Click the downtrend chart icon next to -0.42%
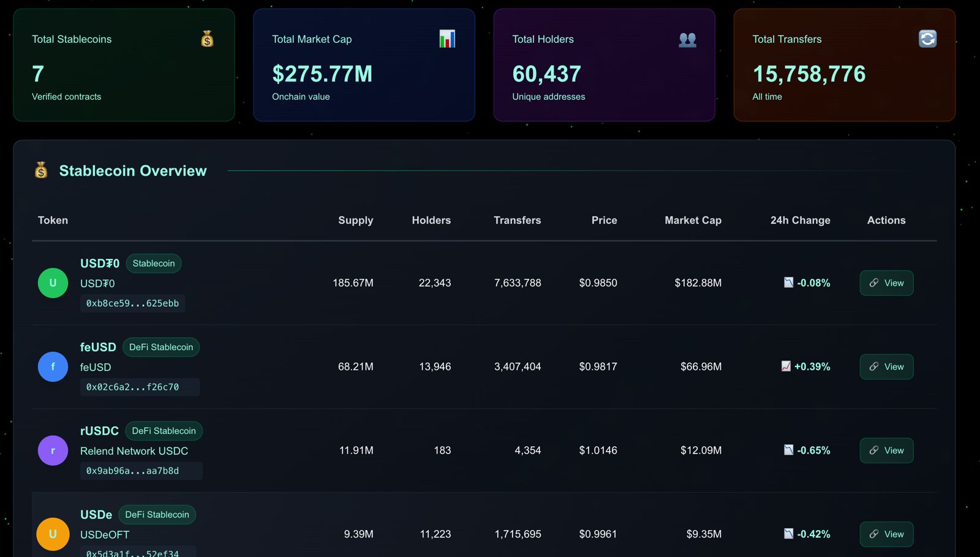The height and width of the screenshot is (557, 980). pyautogui.click(x=788, y=533)
